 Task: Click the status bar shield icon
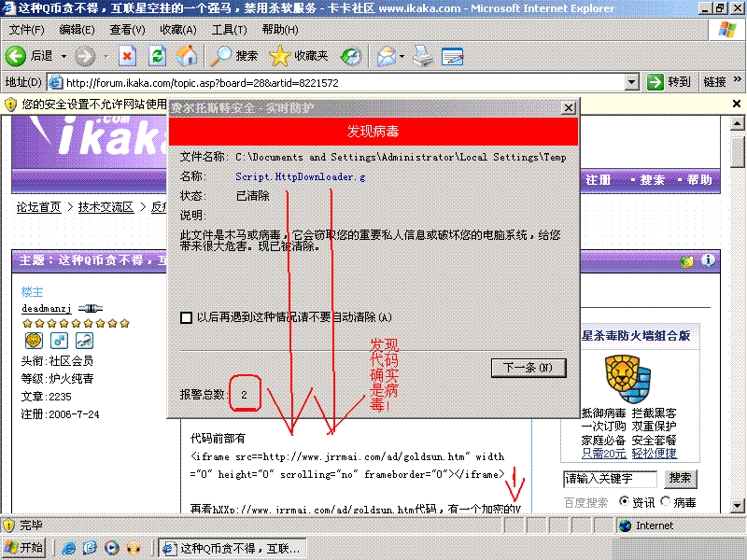tap(9, 525)
